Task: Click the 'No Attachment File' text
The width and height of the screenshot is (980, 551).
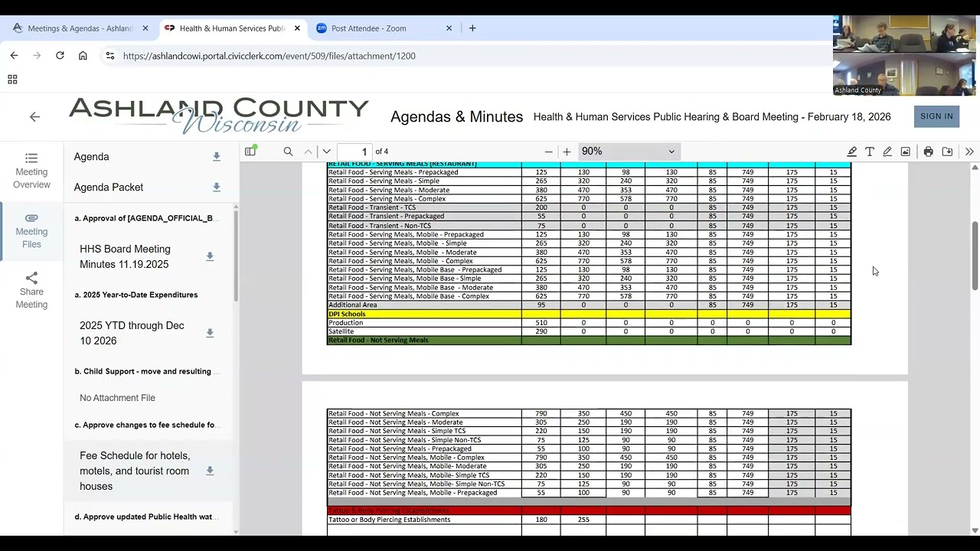Action: click(x=117, y=398)
